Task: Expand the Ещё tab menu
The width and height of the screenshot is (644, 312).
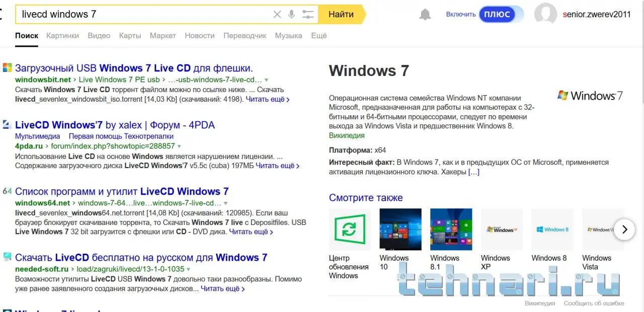Action: (319, 36)
